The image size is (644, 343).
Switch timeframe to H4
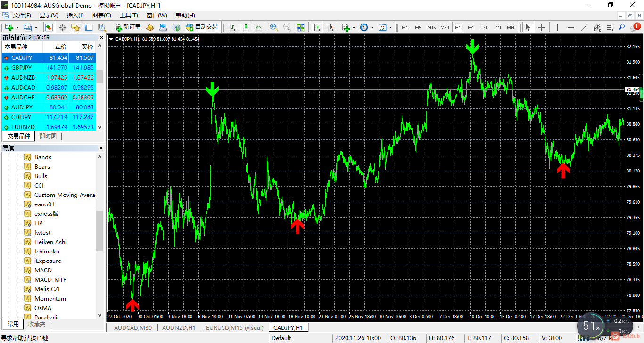tap(471, 27)
